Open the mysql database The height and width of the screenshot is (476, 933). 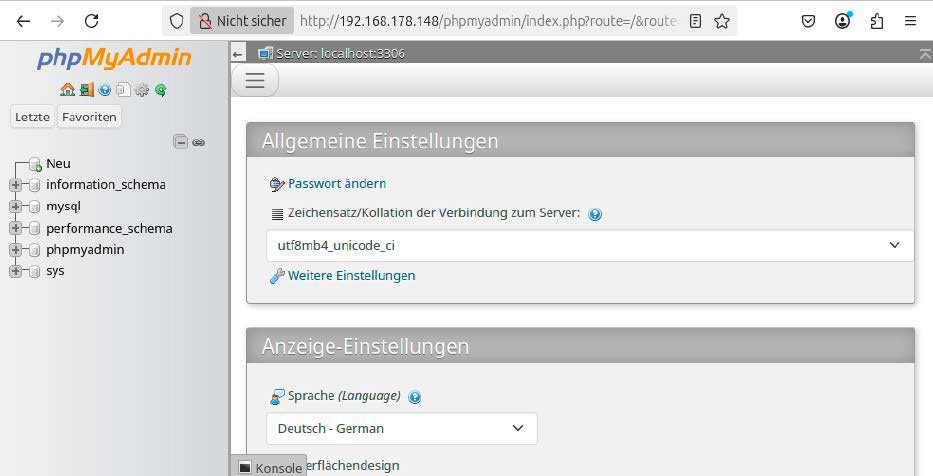point(63,206)
